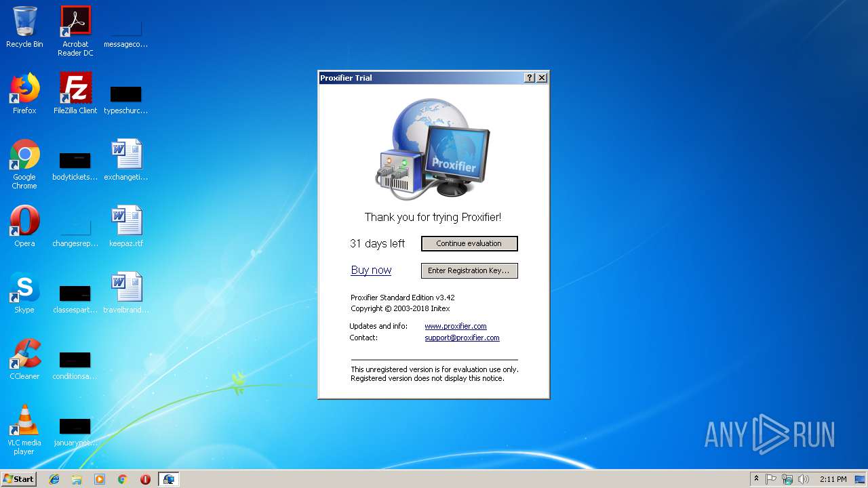Select the travelbrand... Word document
Screen dimensions: 868x488
[125, 293]
